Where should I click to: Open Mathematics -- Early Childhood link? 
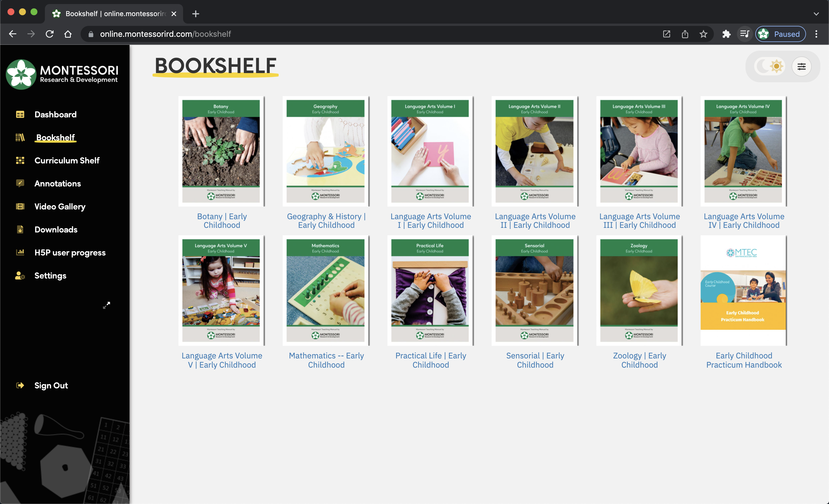326,360
